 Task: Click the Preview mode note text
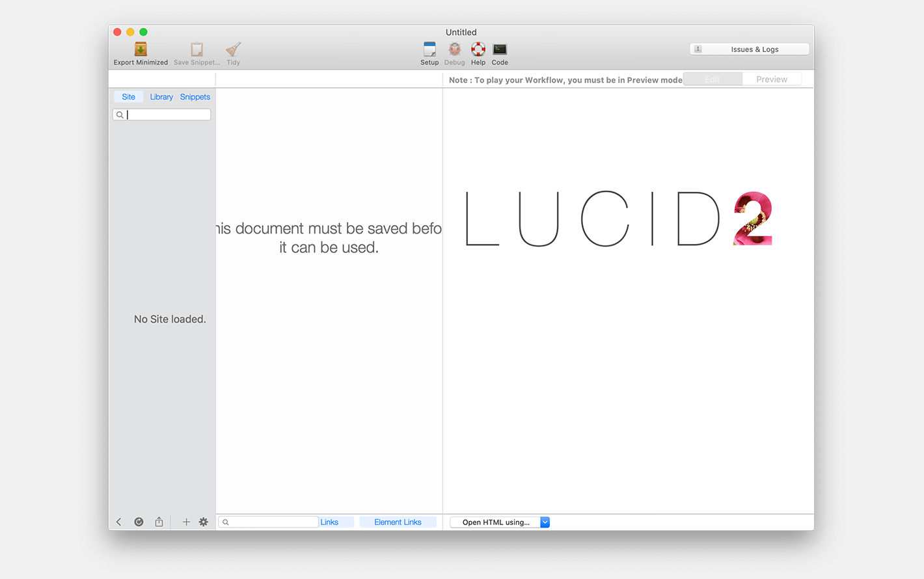(565, 80)
